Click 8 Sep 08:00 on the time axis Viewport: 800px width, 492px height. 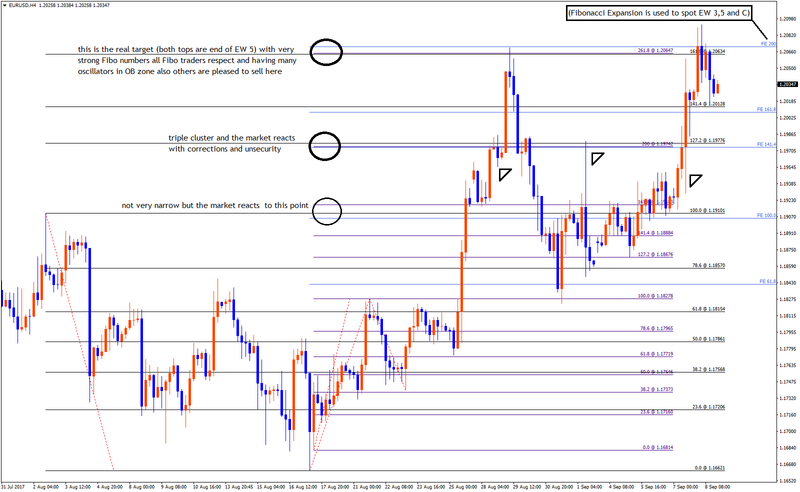(x=717, y=487)
